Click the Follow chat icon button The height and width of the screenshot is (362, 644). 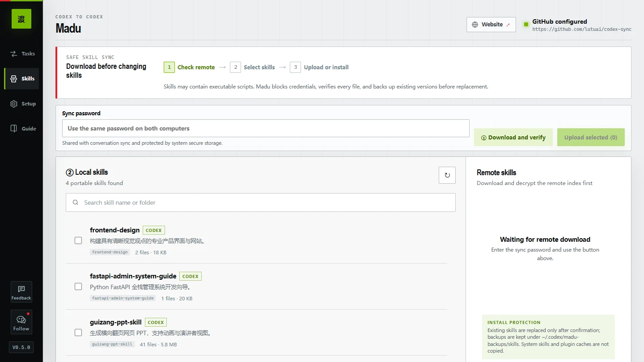point(21,322)
